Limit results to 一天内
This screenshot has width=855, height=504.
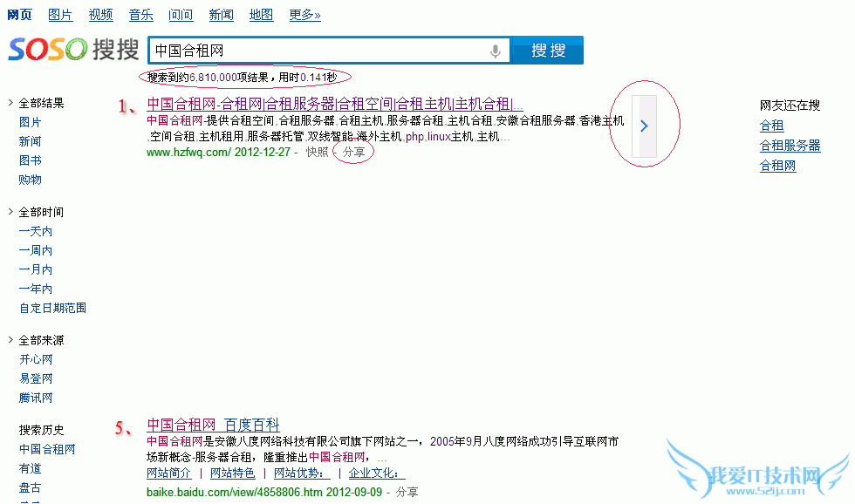click(36, 231)
